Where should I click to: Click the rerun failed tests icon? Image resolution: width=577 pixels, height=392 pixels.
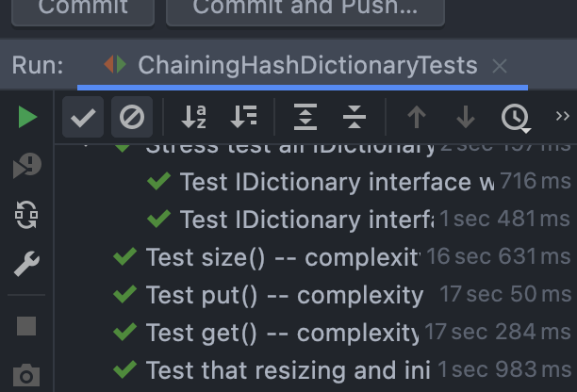(x=26, y=167)
